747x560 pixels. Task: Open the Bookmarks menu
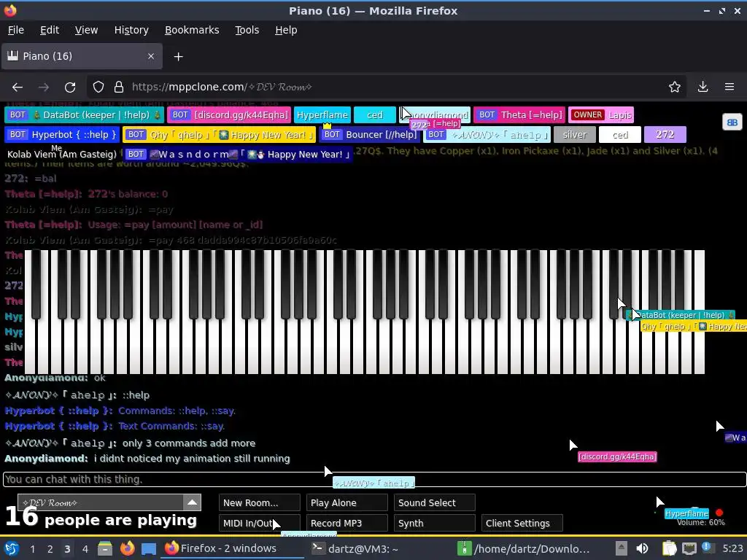coord(192,30)
